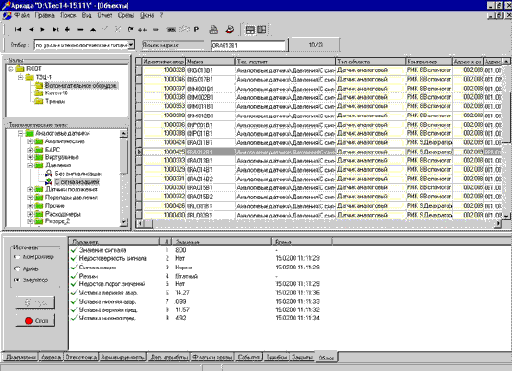Viewport: 512px width, 371px height.
Task: Open the Поиск menu
Action: tap(68, 15)
